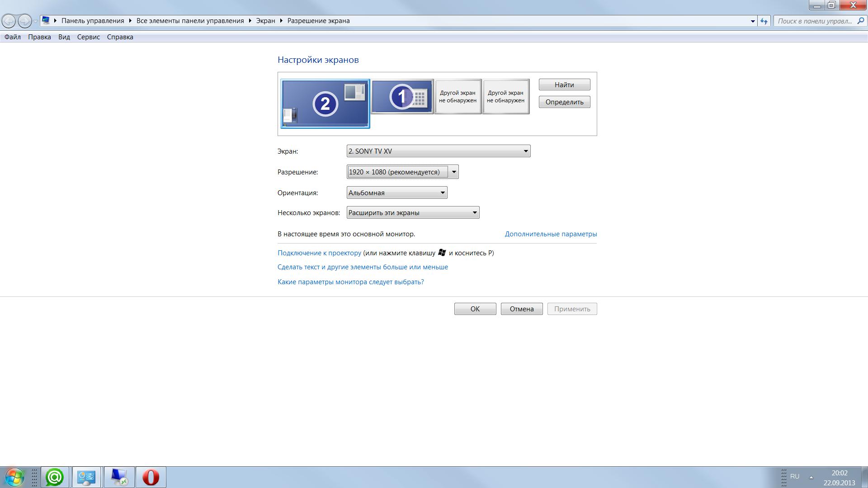The image size is (868, 488).
Task: Expand the Экран display dropdown
Action: tap(525, 151)
